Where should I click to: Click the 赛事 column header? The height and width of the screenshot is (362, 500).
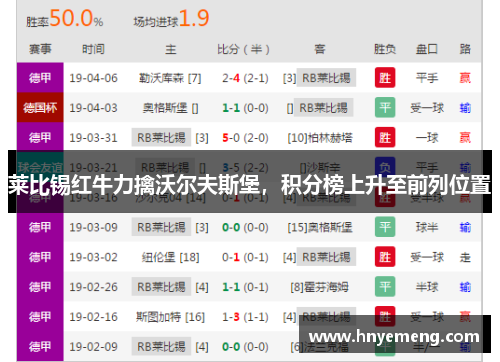coord(40,49)
